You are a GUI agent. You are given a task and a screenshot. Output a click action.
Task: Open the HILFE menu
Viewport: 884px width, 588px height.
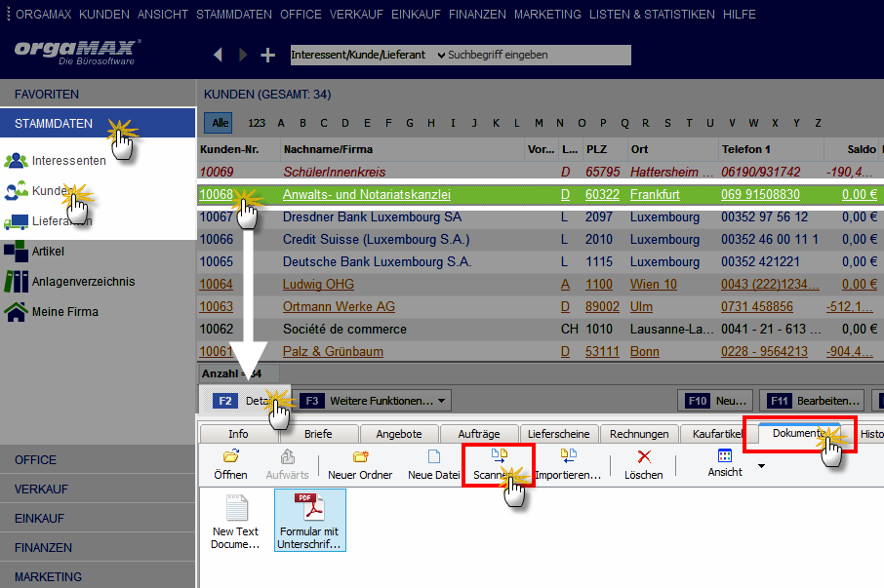point(740,14)
